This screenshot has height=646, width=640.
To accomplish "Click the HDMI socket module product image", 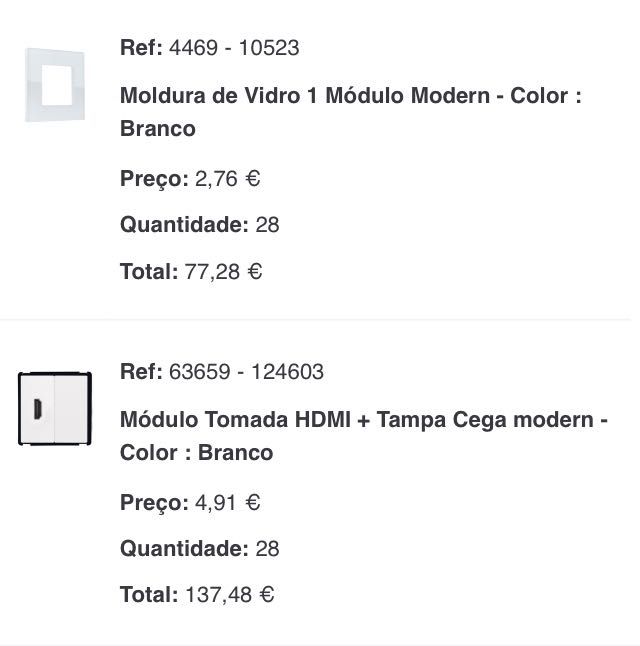I will [x=54, y=408].
